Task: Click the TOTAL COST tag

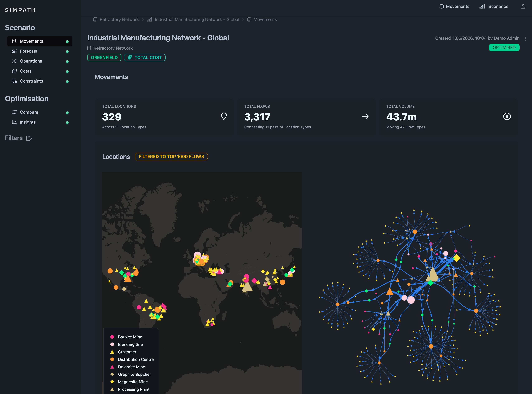Action: 145,57
